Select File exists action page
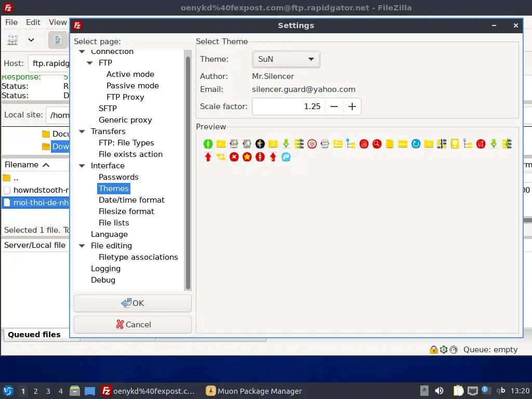 [130, 154]
